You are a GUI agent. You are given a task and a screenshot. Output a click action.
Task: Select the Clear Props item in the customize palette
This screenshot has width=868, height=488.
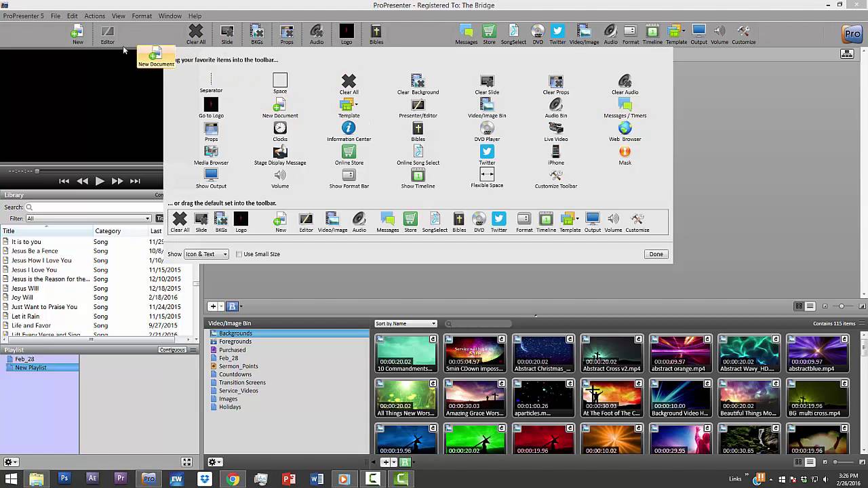(x=556, y=85)
